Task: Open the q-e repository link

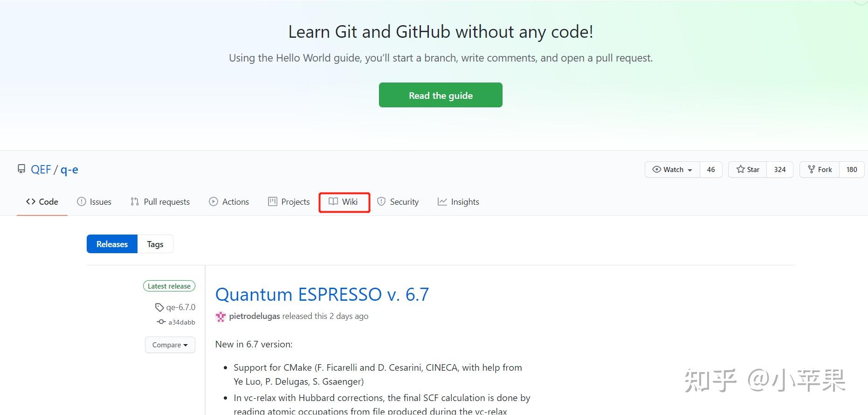Action: [x=69, y=169]
